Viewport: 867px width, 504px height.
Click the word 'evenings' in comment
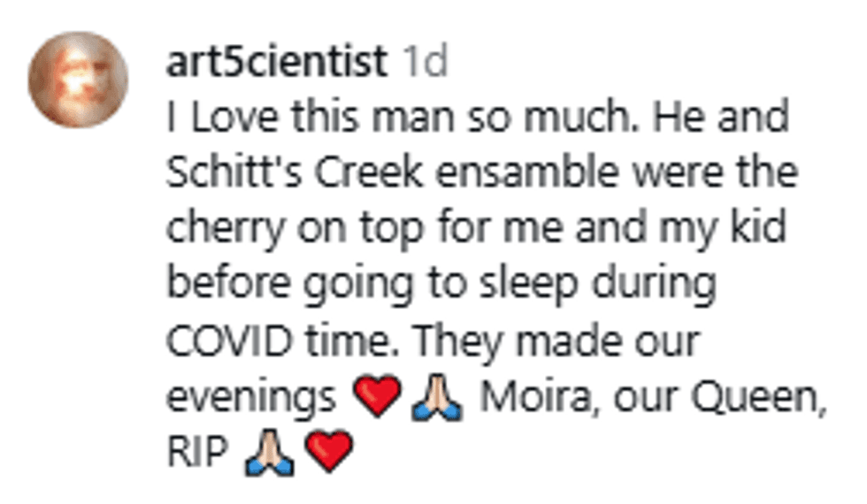point(252,399)
